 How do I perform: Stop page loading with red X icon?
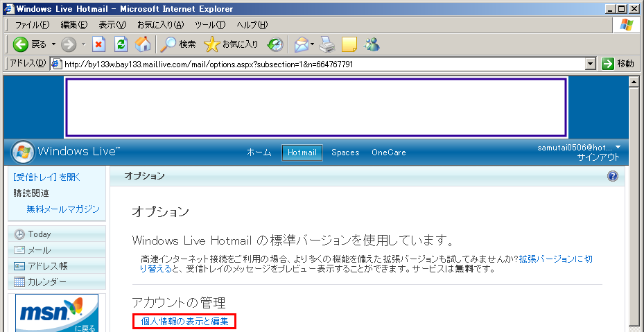pyautogui.click(x=98, y=44)
